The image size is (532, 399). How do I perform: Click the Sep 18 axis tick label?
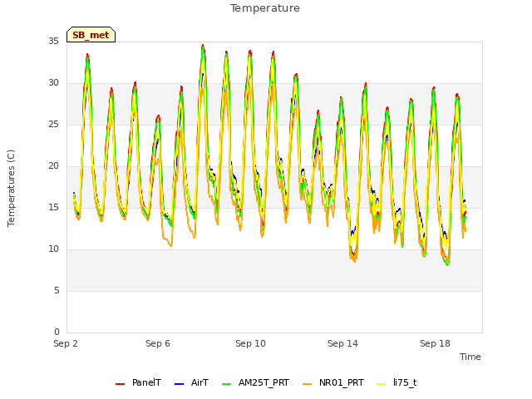(435, 343)
